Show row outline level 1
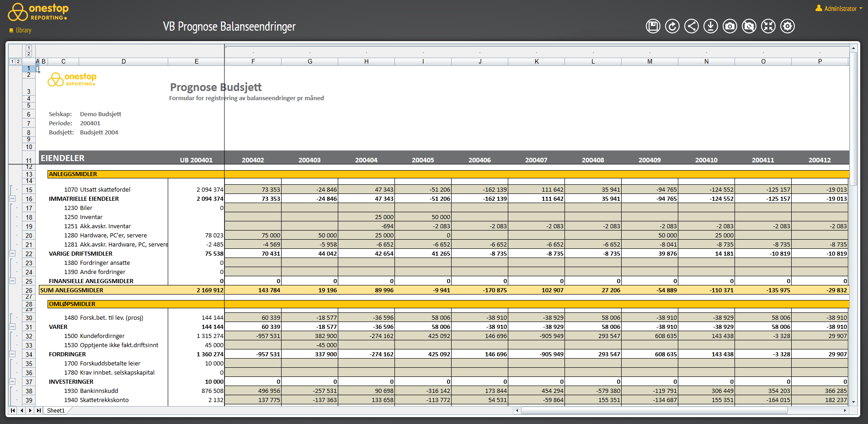The height and width of the screenshot is (424, 868). (x=12, y=61)
